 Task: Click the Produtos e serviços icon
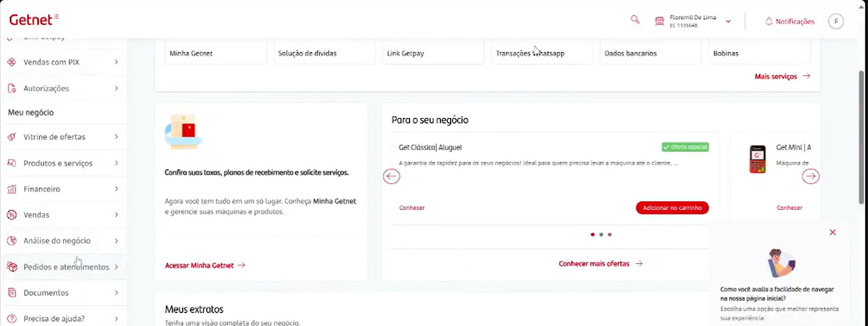point(11,163)
